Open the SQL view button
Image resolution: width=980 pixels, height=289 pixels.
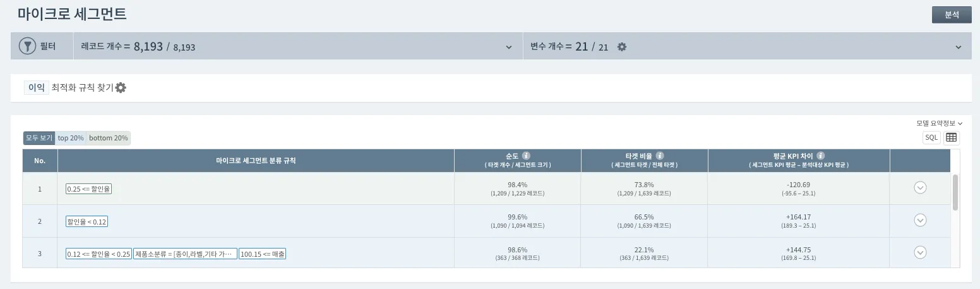(x=932, y=137)
